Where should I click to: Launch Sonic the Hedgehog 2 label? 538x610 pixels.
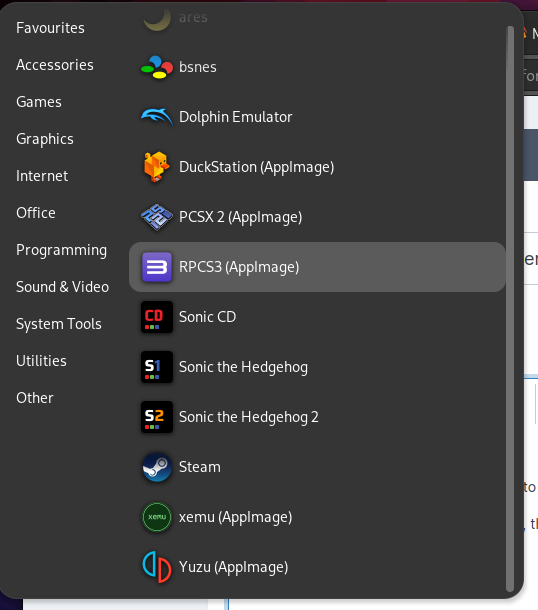pos(249,417)
